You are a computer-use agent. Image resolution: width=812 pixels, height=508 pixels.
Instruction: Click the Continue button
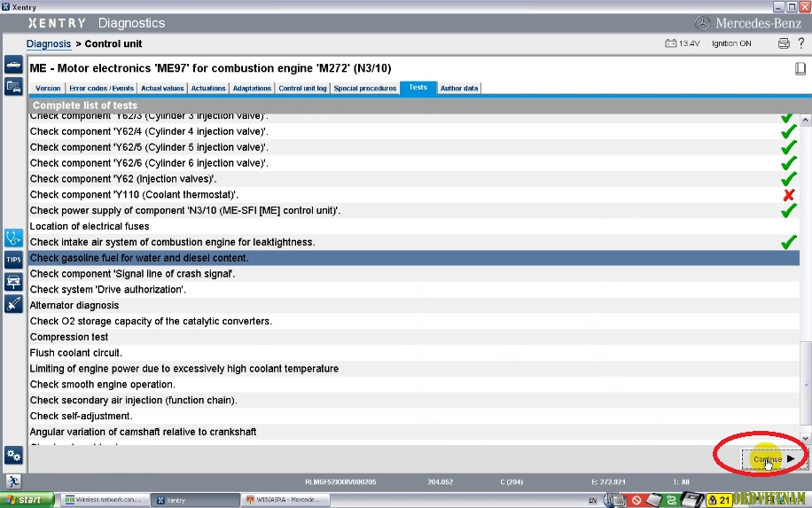pos(774,459)
